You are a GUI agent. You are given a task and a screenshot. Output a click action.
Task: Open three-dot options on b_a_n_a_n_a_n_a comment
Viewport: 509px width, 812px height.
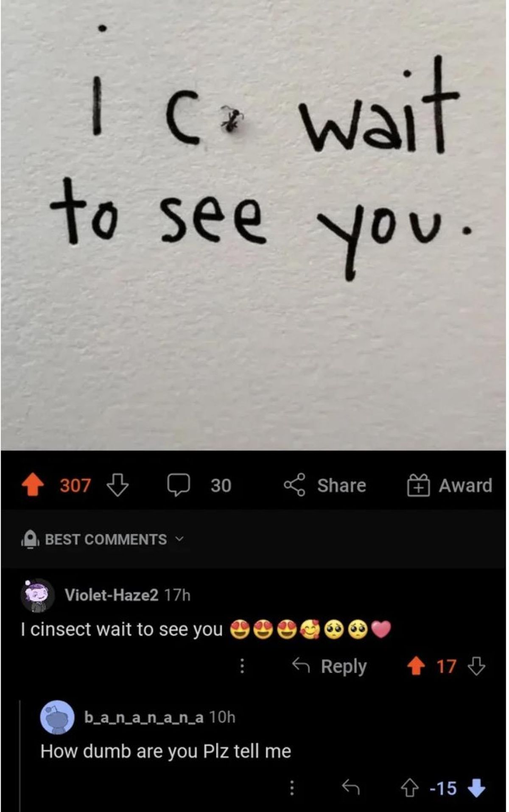click(291, 788)
